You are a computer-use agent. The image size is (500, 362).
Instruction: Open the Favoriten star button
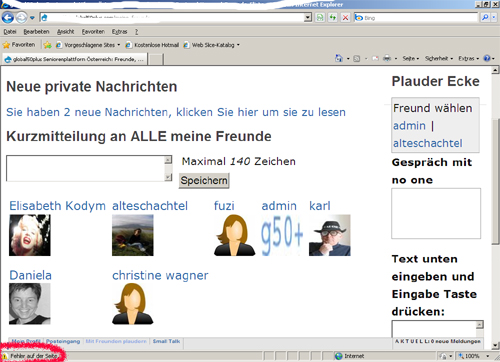(19, 45)
